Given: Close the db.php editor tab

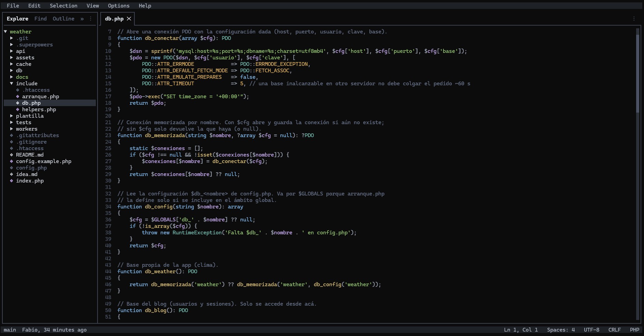Looking at the screenshot, I should [129, 19].
